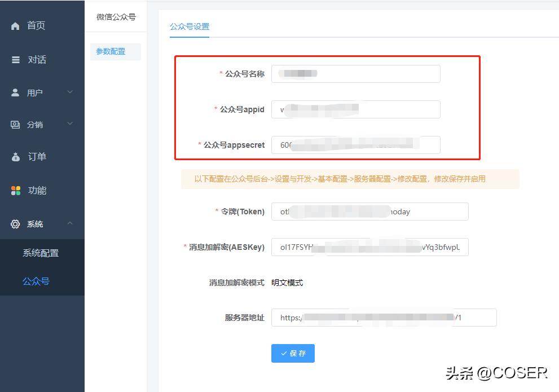The image size is (559, 392).
Task: Click the home icon beside 首页
Action: click(x=15, y=25)
